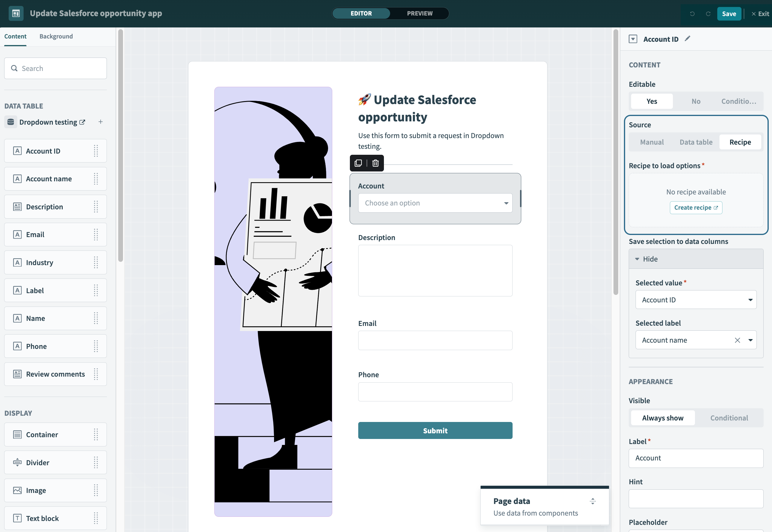Duplicate the selected Account dropdown component

click(x=358, y=163)
